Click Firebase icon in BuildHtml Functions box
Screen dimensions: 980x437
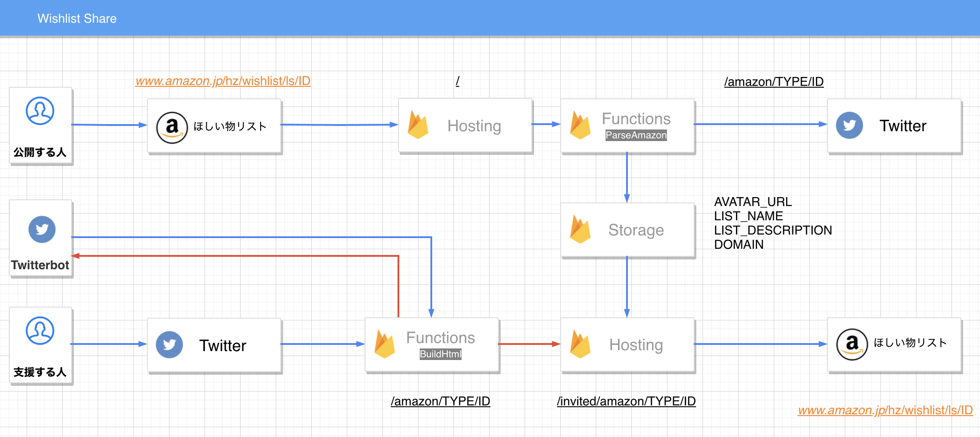click(385, 344)
